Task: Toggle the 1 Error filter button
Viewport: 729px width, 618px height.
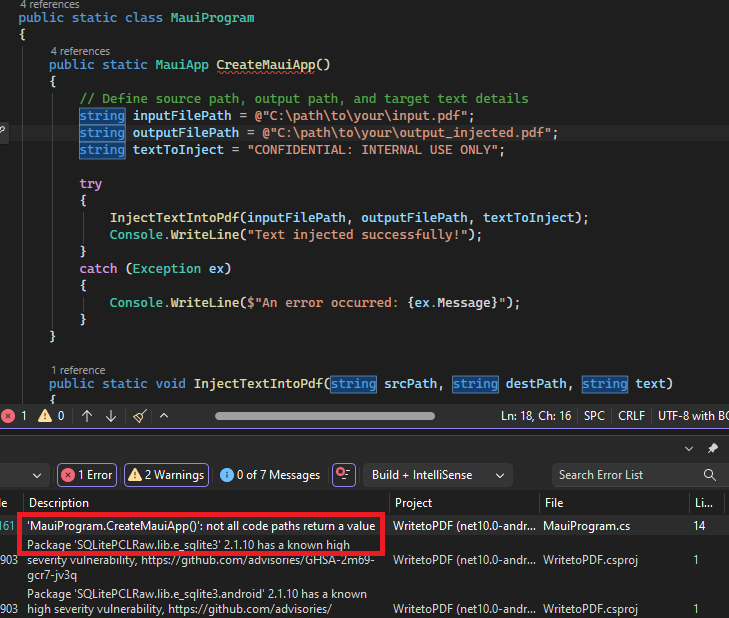Action: (87, 475)
